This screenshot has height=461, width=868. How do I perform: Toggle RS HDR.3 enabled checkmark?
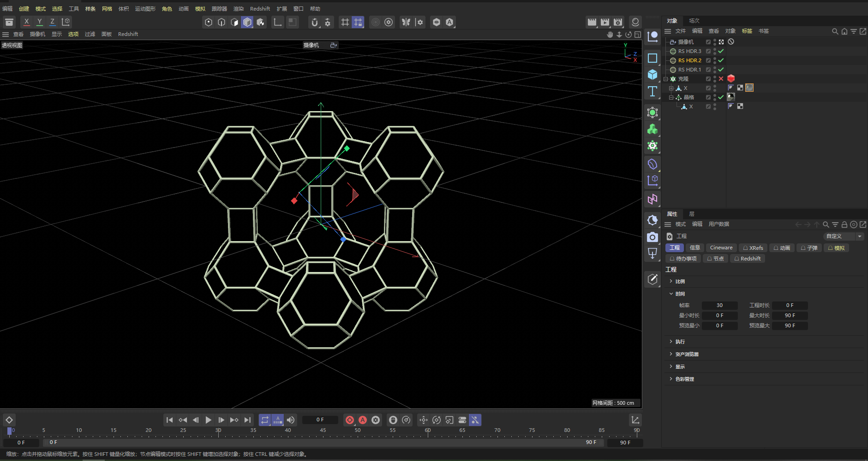pos(721,51)
